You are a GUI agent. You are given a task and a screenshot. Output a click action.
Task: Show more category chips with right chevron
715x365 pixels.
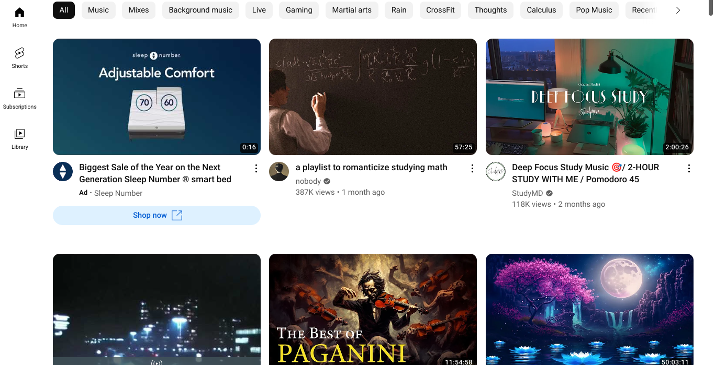[678, 10]
